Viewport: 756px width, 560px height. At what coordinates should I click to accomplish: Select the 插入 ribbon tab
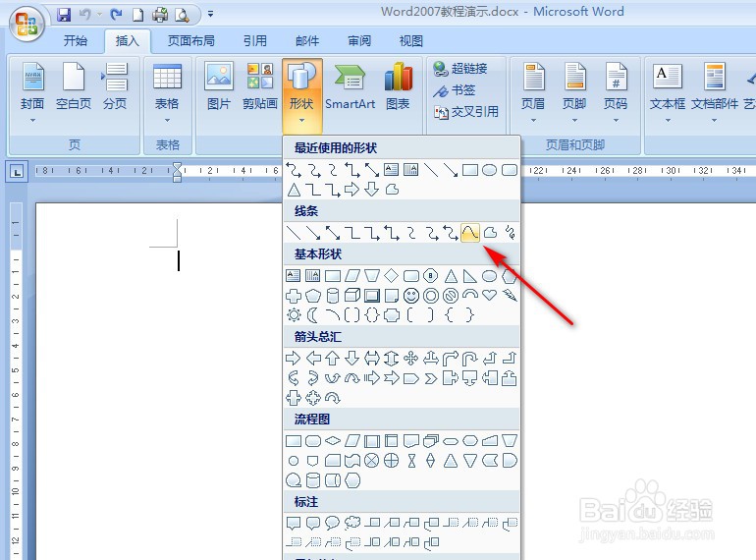click(x=128, y=41)
